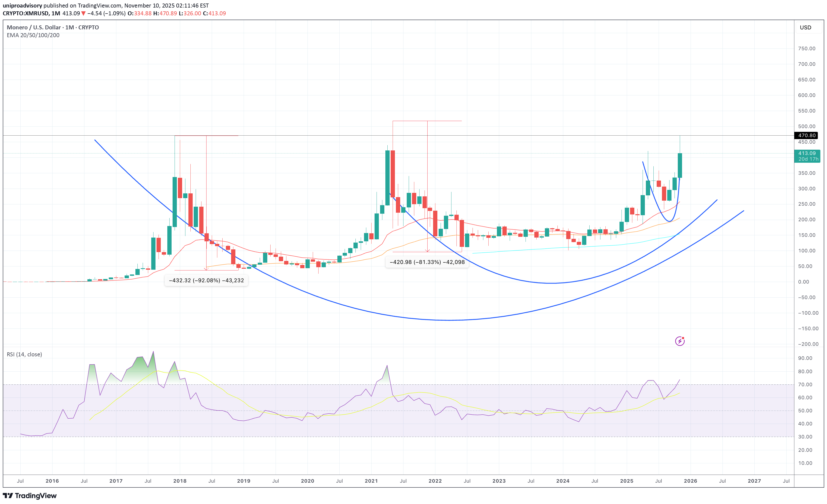Click the 470.80 black price label
The image size is (827, 504).
(x=806, y=136)
